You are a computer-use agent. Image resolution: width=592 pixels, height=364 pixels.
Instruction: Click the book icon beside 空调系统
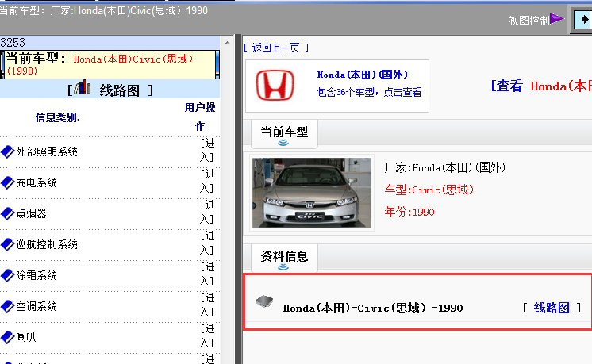[8, 306]
